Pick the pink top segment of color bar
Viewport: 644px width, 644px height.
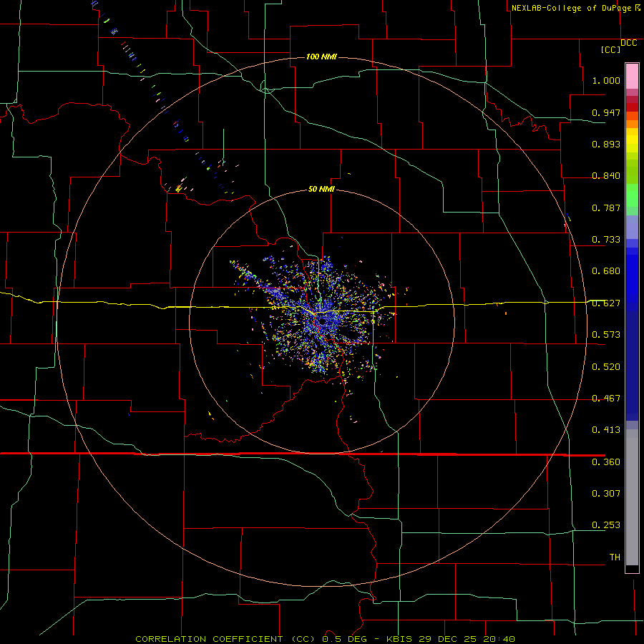point(632,76)
